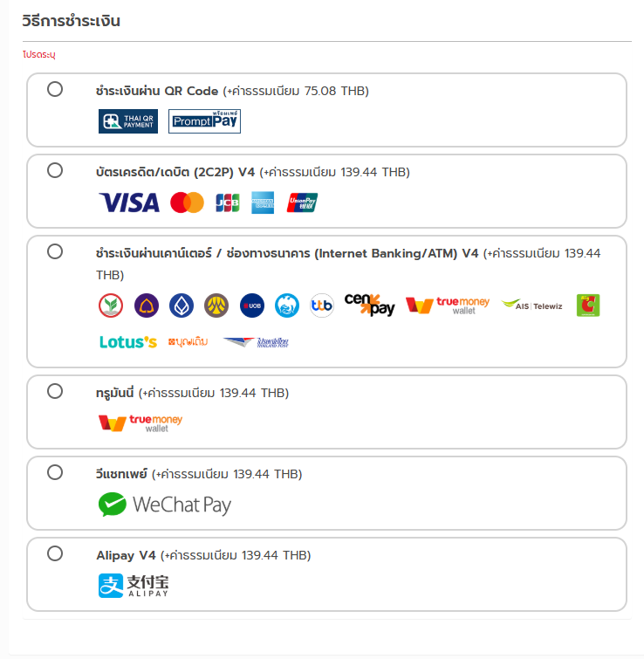Click the JCB card logo
Viewport: 644px width, 659px height.
coord(227,203)
